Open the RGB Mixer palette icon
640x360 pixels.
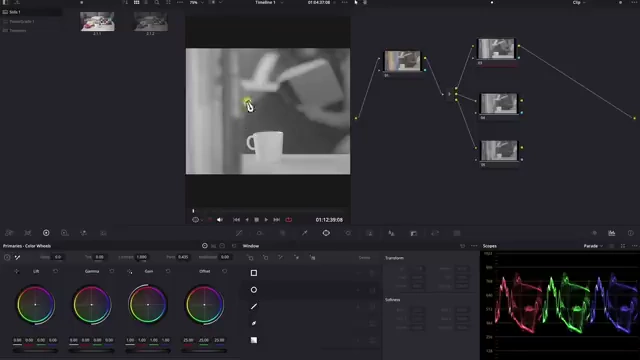click(84, 233)
